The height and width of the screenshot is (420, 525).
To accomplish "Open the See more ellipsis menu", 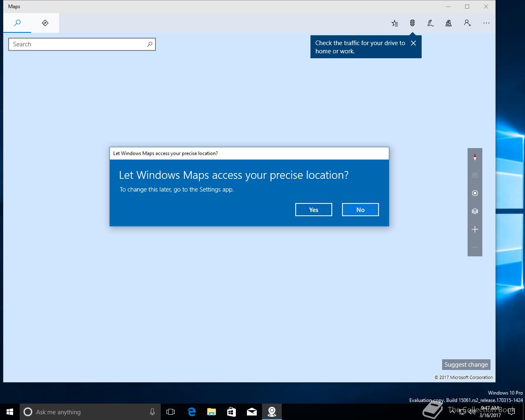I will (486, 23).
